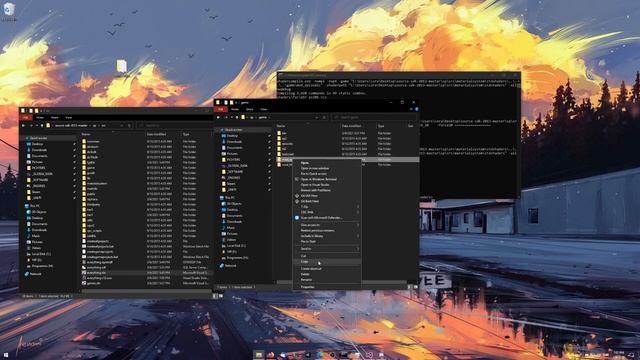Switch src window to Details view
Image resolution: width=640 pixels, height=360 pixels.
click(x=215, y=296)
